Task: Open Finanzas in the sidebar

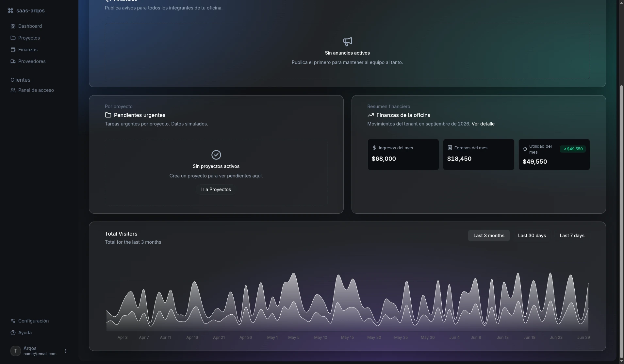Action: 39,50
